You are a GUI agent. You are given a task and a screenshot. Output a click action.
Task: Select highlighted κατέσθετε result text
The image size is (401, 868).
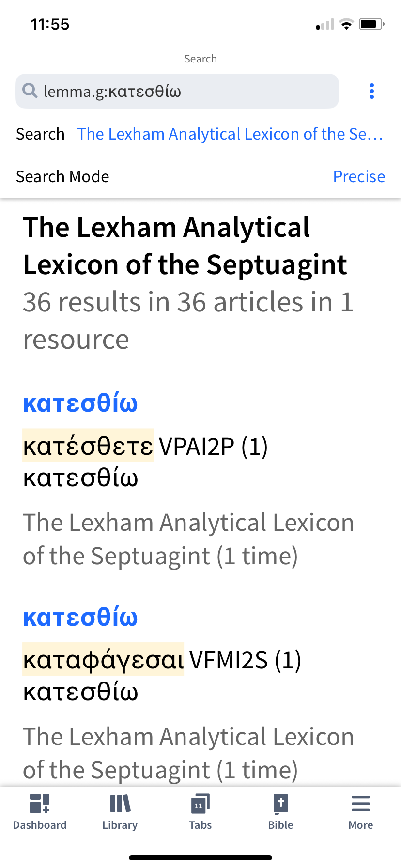coord(89,446)
